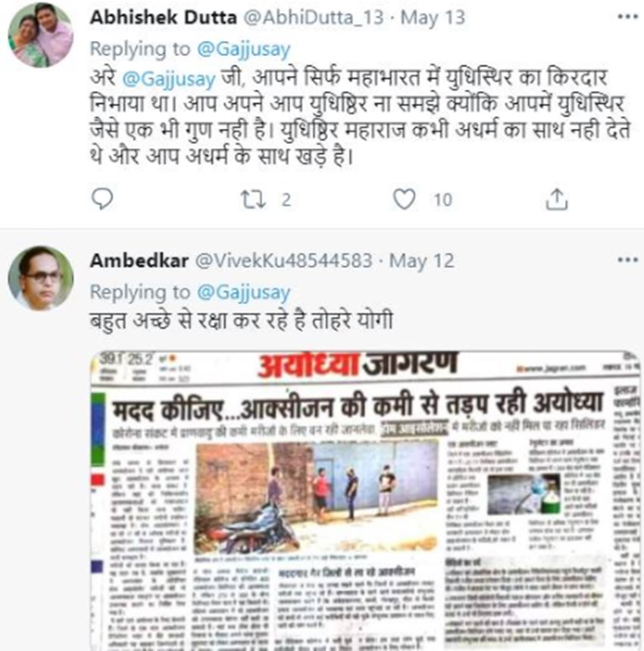Reply to Abhishek Dutta's tweet
The width and height of the screenshot is (644, 651).
tap(102, 199)
